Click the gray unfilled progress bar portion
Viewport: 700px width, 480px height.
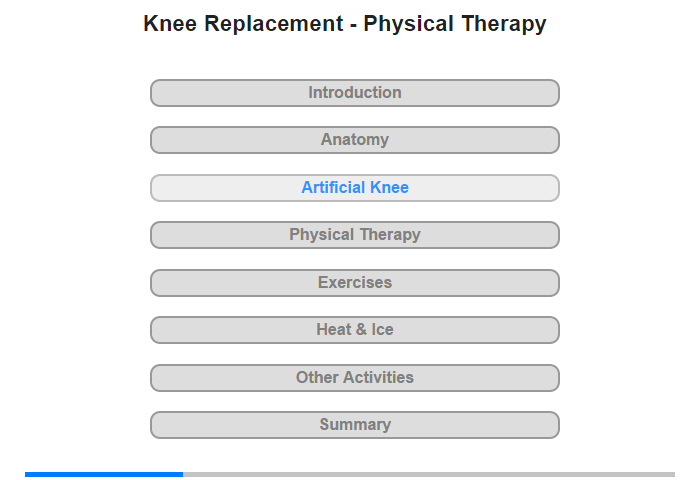428,474
